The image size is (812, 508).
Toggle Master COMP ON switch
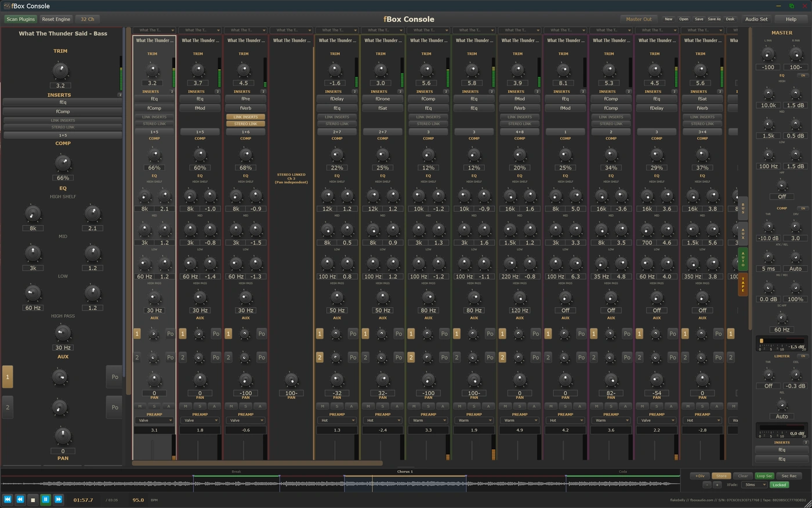click(803, 208)
